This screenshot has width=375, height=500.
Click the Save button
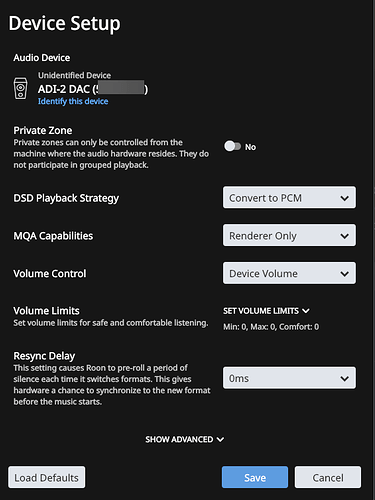pyautogui.click(x=255, y=477)
